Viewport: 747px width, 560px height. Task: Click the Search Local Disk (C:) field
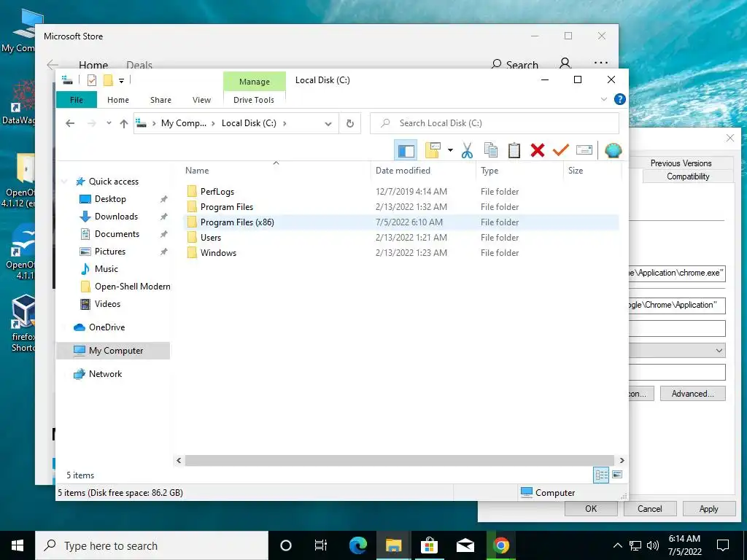coord(495,123)
